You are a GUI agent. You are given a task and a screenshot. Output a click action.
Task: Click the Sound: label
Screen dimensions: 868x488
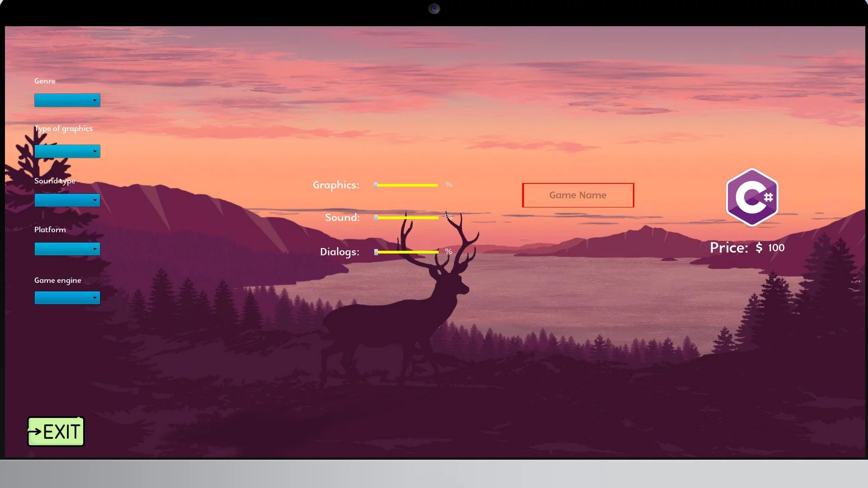pyautogui.click(x=342, y=217)
